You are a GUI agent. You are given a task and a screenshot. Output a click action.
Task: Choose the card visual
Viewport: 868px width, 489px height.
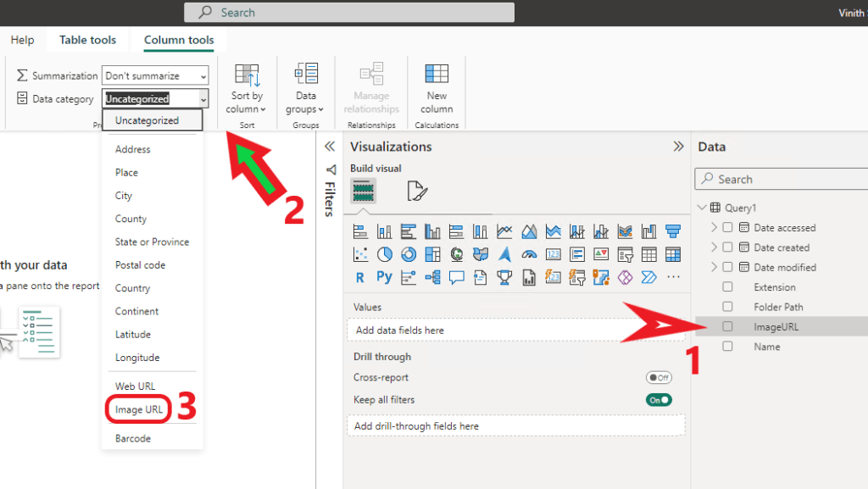pyautogui.click(x=553, y=254)
